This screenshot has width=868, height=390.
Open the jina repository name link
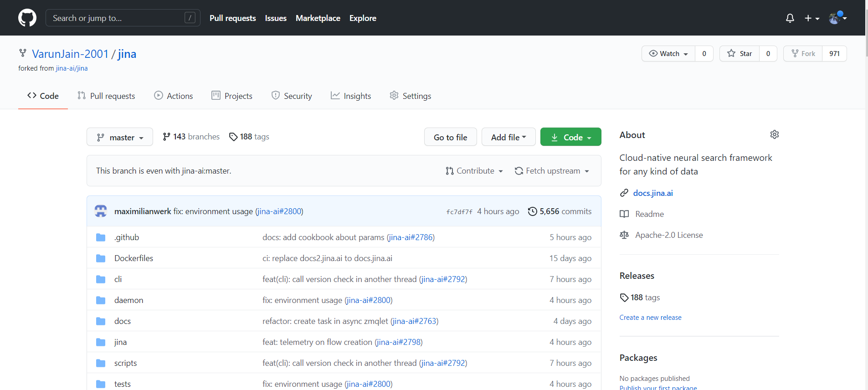(127, 54)
